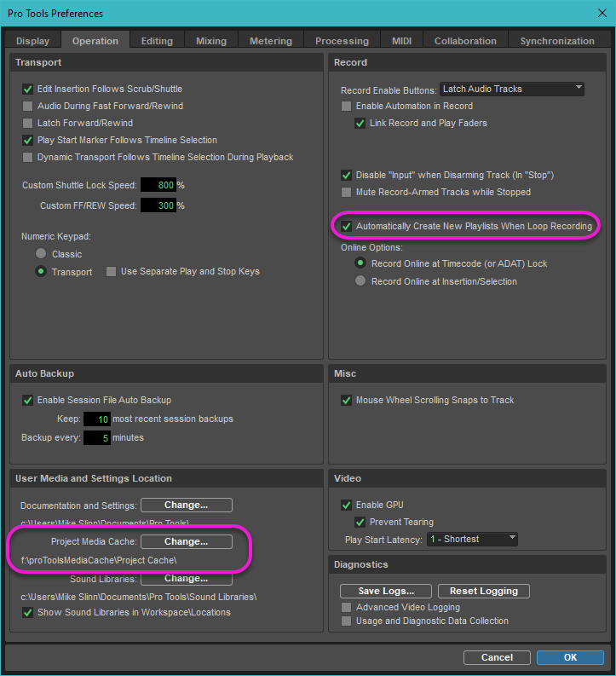Select the Classic numeric keypad mode
Screen dimensions: 616x676
40,254
